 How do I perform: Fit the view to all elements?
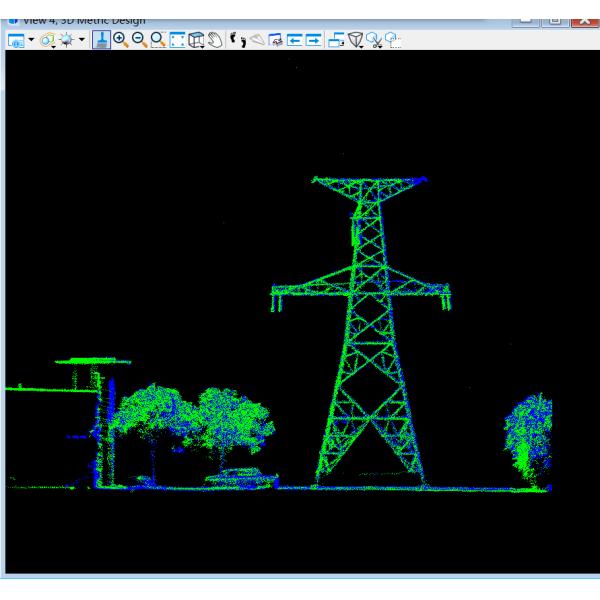coord(177,38)
